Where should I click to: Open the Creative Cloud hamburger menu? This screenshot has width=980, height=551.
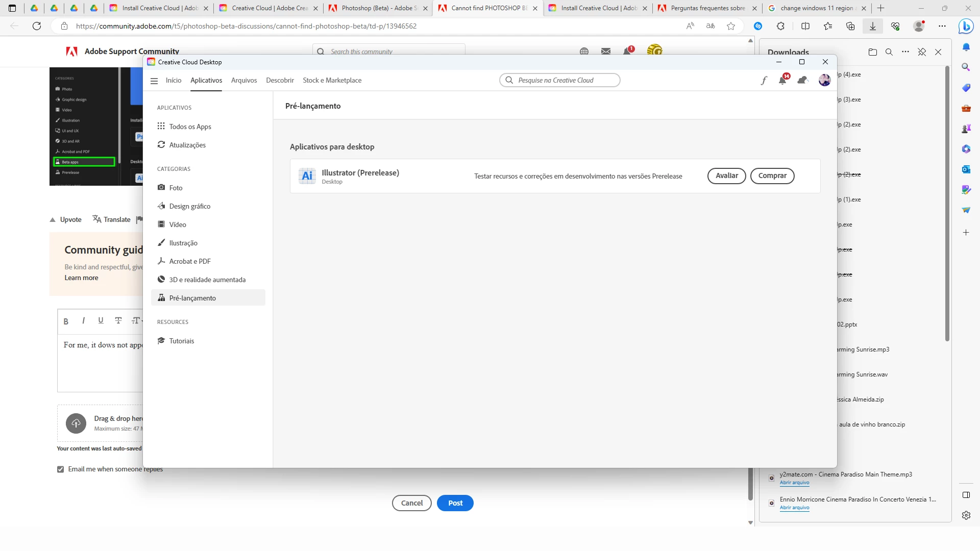154,81
